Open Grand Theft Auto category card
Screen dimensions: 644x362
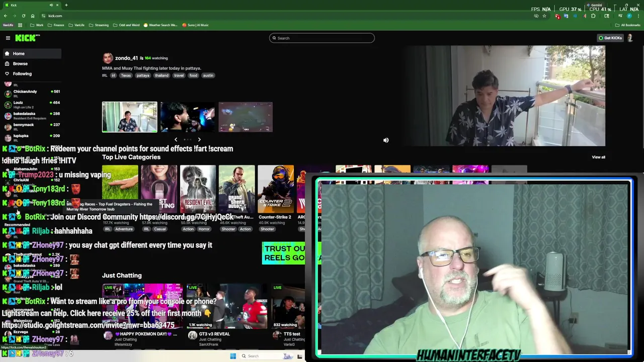[x=236, y=190]
